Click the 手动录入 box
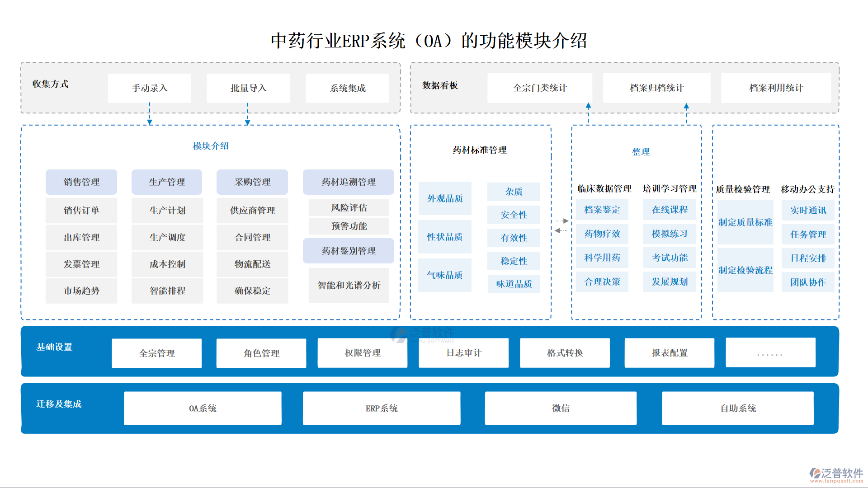The height and width of the screenshot is (488, 868). [150, 88]
